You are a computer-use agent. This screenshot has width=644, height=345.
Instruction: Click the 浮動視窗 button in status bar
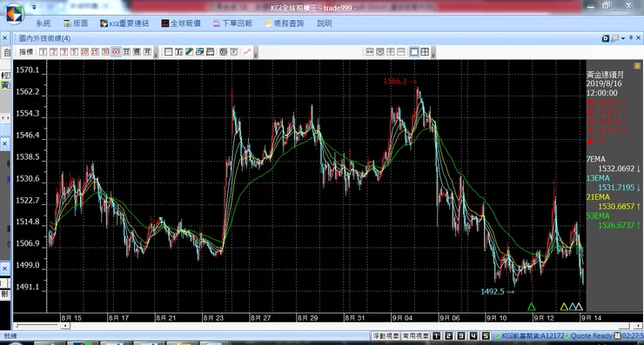tap(386, 336)
